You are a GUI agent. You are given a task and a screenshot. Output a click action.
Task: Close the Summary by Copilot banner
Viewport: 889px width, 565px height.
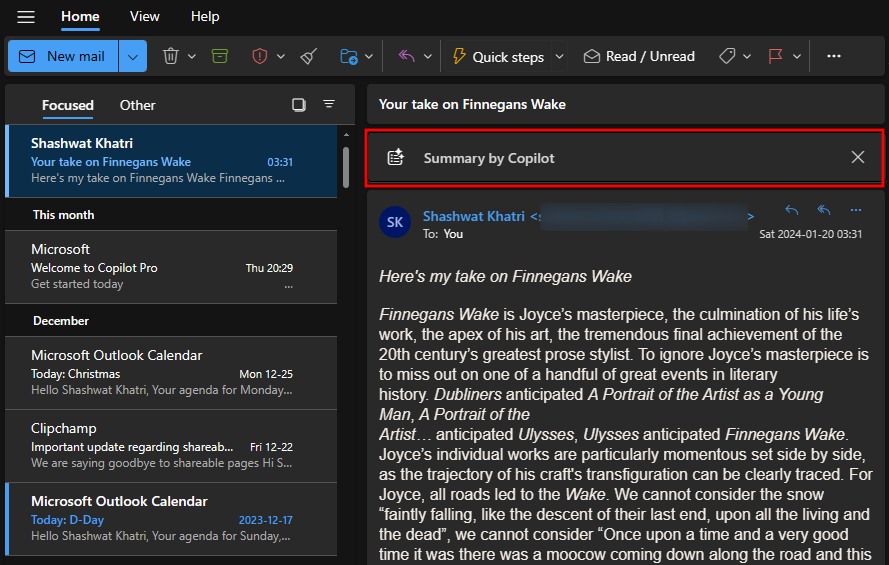858,157
